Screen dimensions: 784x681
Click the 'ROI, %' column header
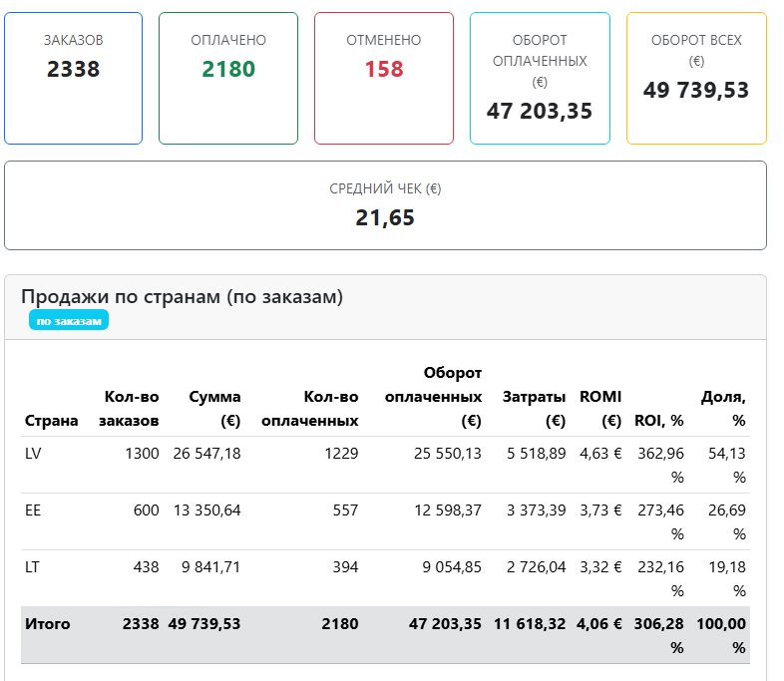659,421
